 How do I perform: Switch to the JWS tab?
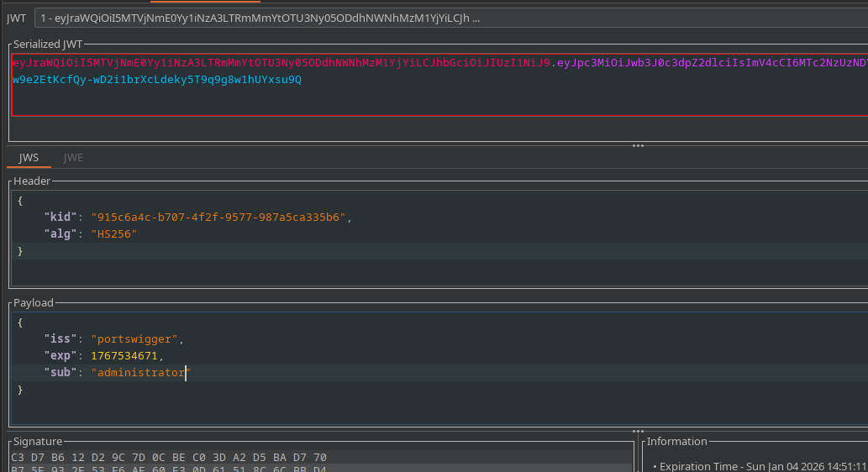tap(29, 157)
